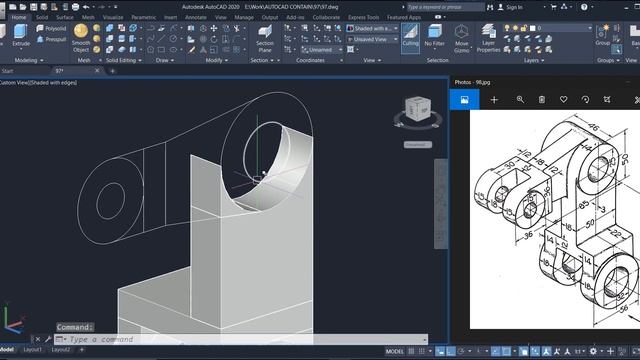Open the Unsaved View dropdown
This screenshot has height=360, width=640.
pyautogui.click(x=372, y=39)
